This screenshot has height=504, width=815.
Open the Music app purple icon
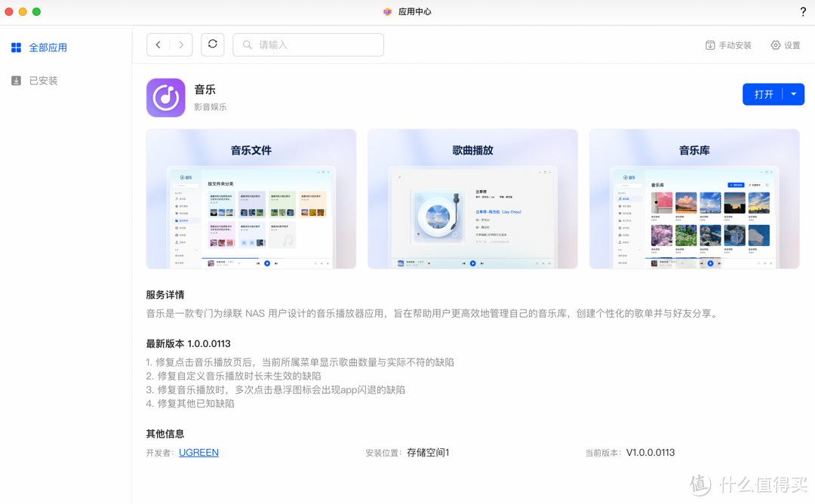[165, 97]
